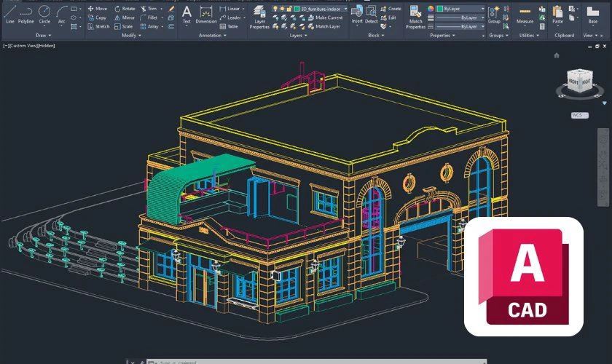Open the layer name dropdown list
The image size is (612, 364).
pos(345,9)
